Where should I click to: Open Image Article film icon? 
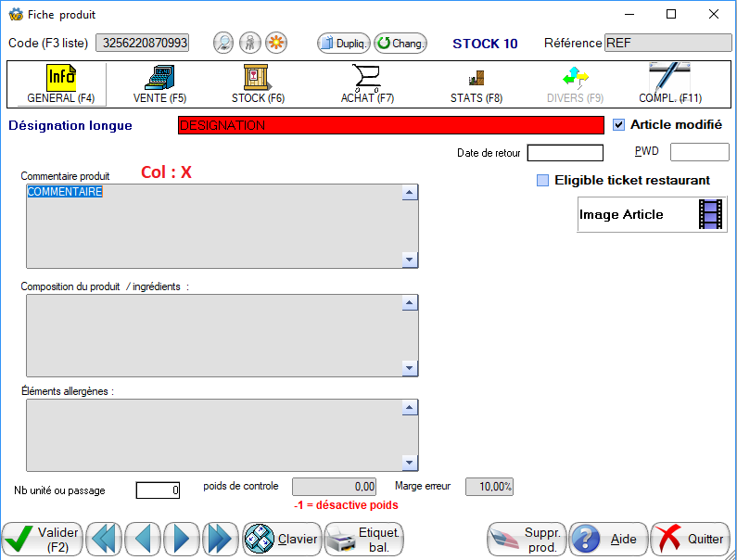[x=709, y=214]
